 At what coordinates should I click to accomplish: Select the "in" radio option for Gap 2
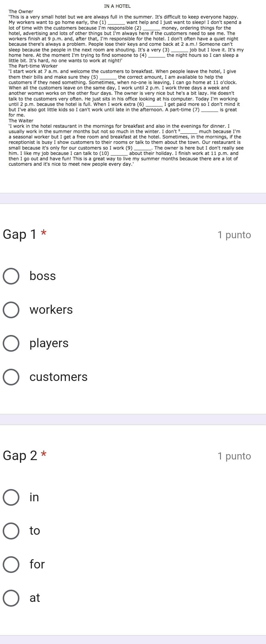pos(11,497)
